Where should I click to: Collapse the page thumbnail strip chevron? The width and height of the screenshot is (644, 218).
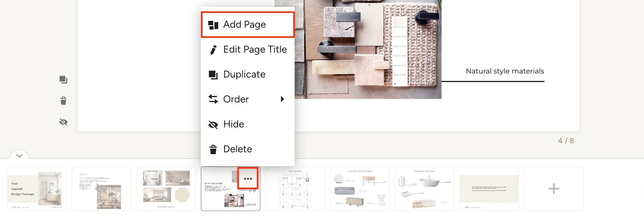[x=19, y=155]
